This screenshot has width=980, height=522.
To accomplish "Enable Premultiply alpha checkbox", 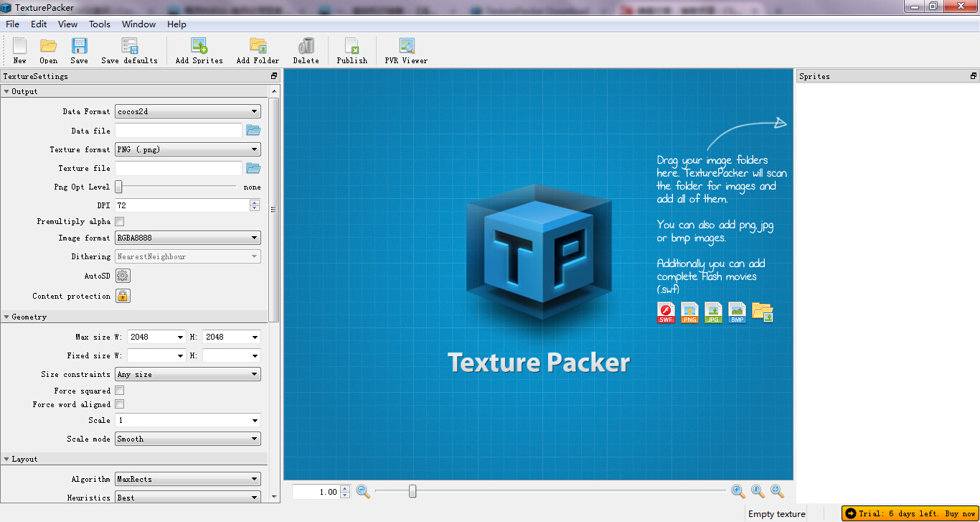I will [120, 221].
